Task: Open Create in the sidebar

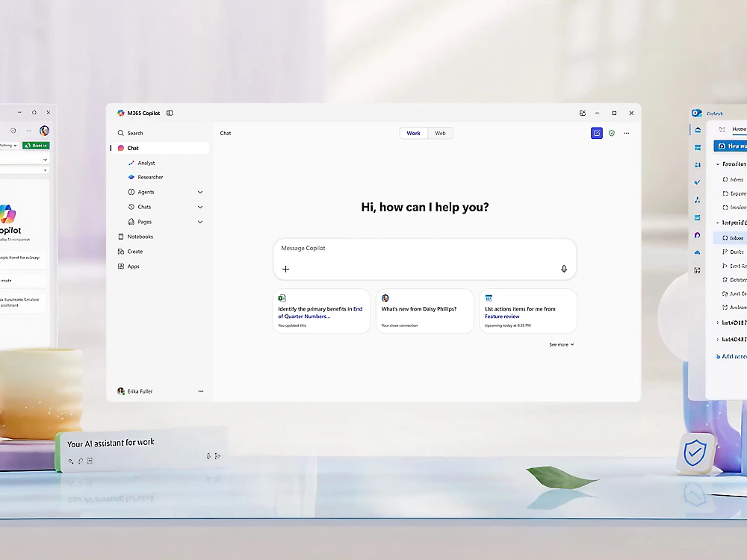Action: [x=130, y=252]
